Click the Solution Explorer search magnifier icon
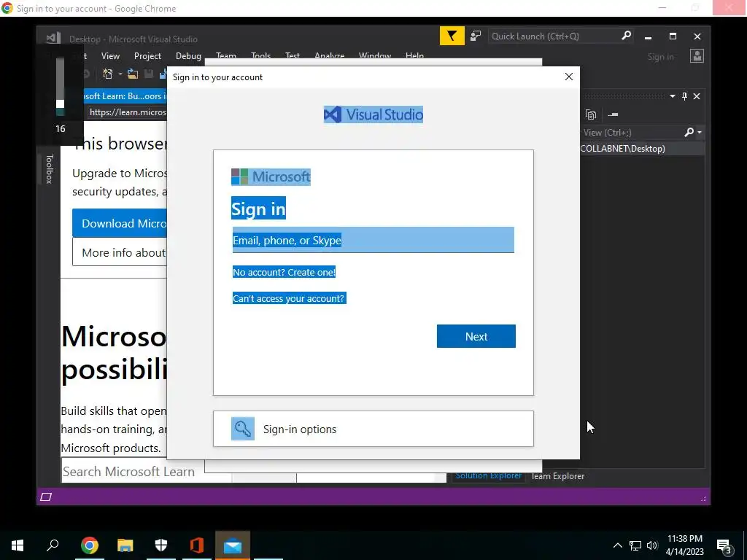 pos(689,133)
